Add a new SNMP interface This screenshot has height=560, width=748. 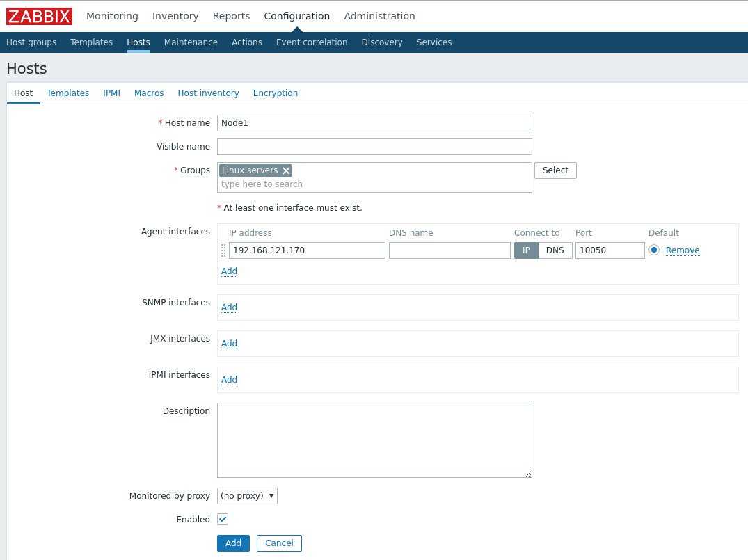coord(229,307)
